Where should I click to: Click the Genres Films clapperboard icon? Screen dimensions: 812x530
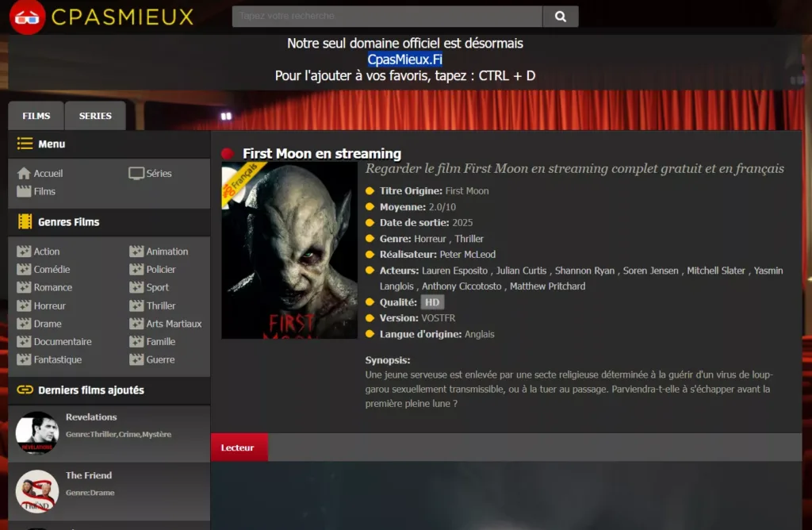click(x=24, y=222)
